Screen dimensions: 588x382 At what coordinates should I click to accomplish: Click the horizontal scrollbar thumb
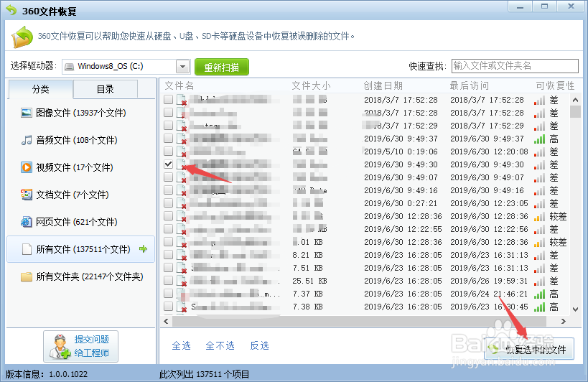[359, 321]
